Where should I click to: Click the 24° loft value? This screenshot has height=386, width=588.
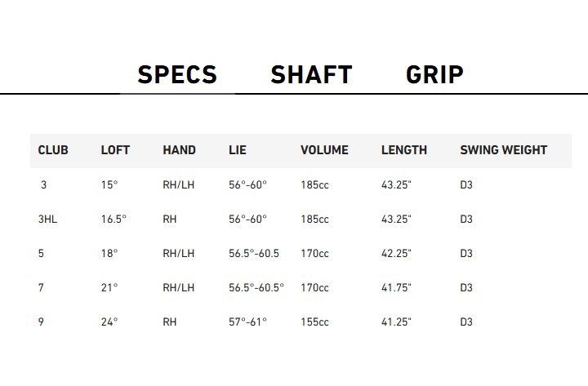click(x=109, y=322)
